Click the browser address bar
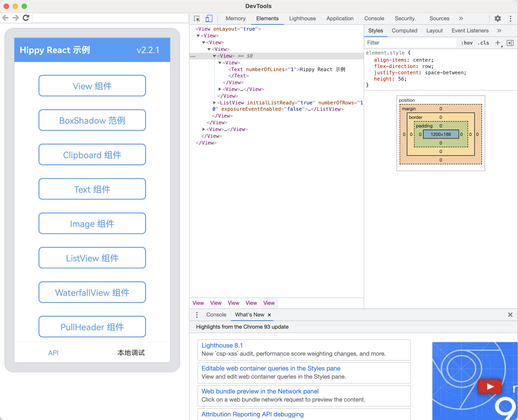Viewport: 518px width, 420px height. click(110, 18)
